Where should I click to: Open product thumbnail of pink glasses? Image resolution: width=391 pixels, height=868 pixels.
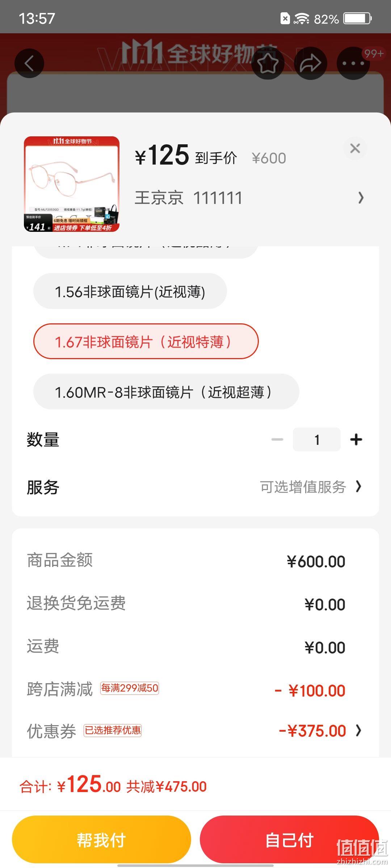click(x=72, y=184)
